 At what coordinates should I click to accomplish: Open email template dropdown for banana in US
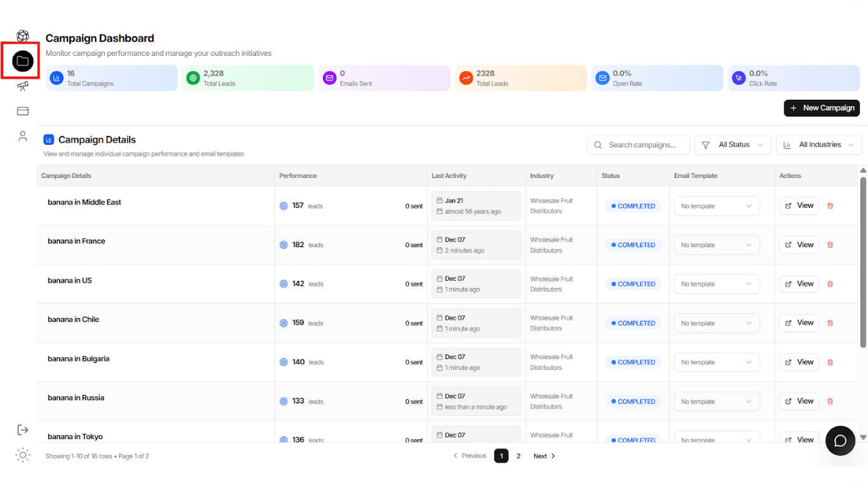click(716, 284)
